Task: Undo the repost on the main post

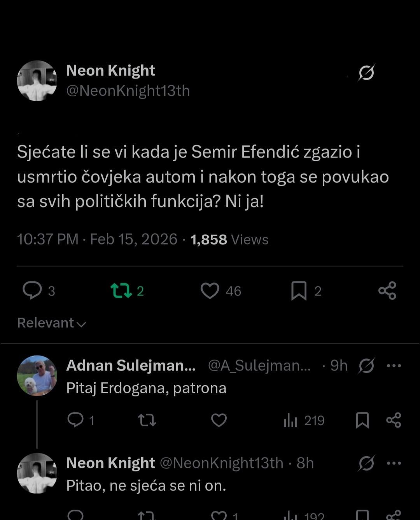Action: (x=121, y=291)
